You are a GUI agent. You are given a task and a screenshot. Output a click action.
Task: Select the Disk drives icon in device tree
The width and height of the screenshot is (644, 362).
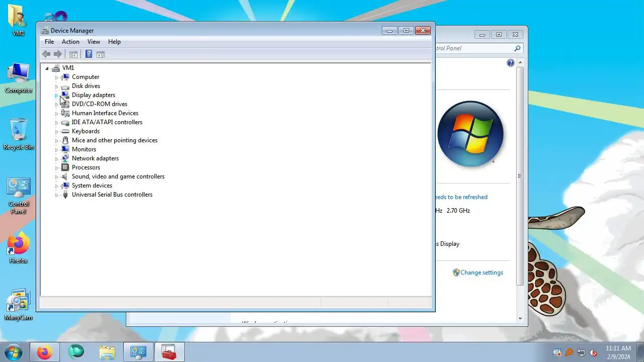point(65,86)
